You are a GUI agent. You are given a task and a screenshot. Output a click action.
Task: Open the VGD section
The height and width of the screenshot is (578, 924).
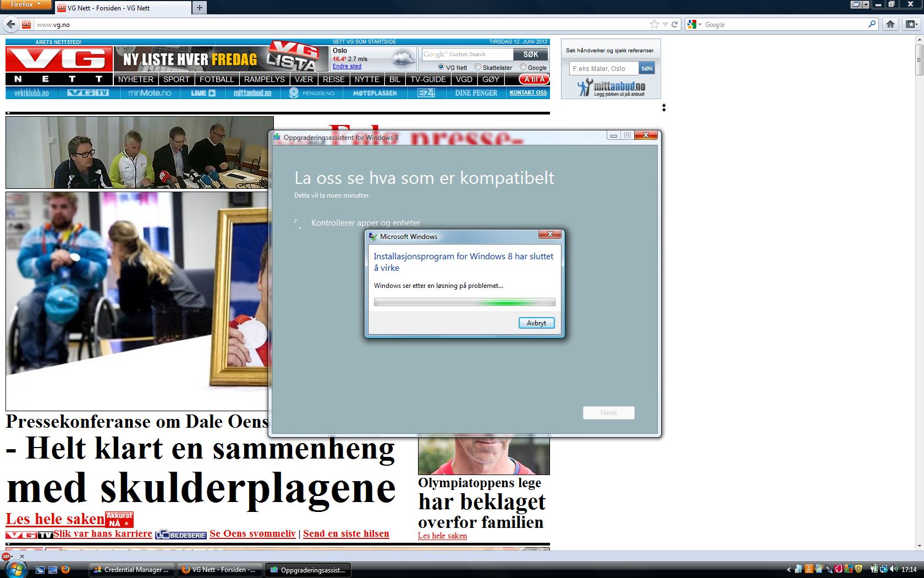[464, 79]
